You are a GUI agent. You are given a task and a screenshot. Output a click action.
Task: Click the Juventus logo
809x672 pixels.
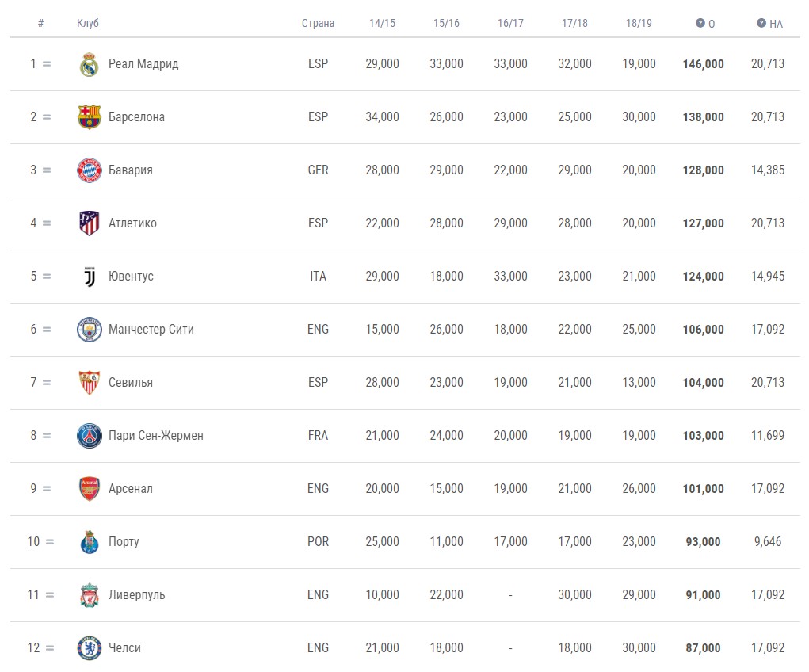tap(90, 277)
